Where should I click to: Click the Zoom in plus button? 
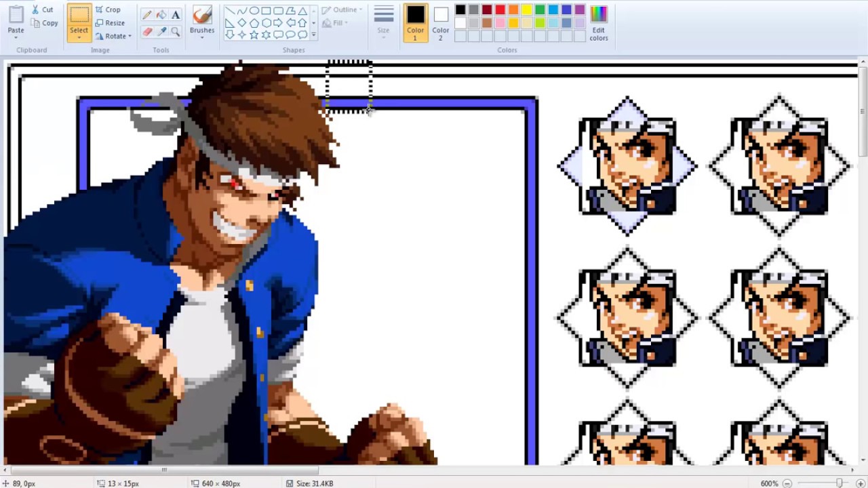click(x=860, y=483)
